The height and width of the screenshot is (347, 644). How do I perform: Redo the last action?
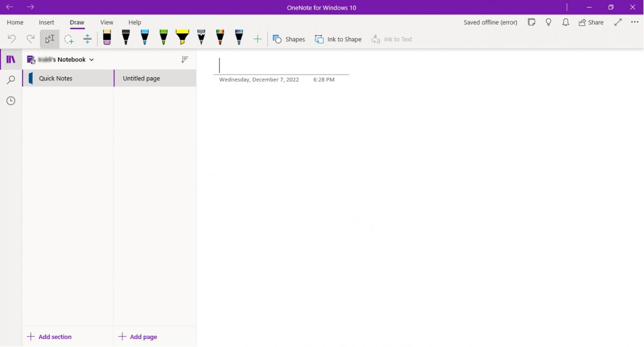(31, 39)
